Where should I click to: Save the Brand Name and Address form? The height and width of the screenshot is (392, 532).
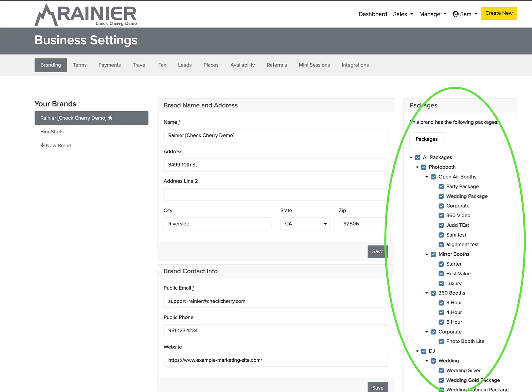[378, 252]
